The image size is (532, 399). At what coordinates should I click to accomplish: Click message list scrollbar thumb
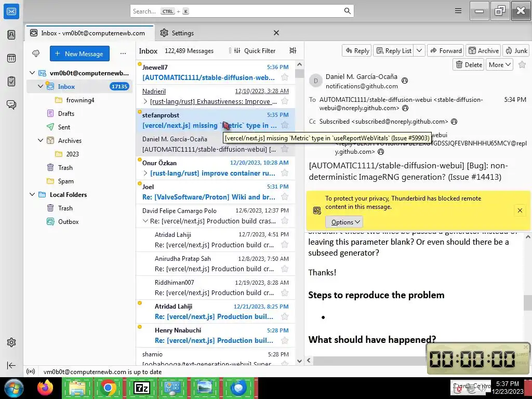click(x=299, y=73)
